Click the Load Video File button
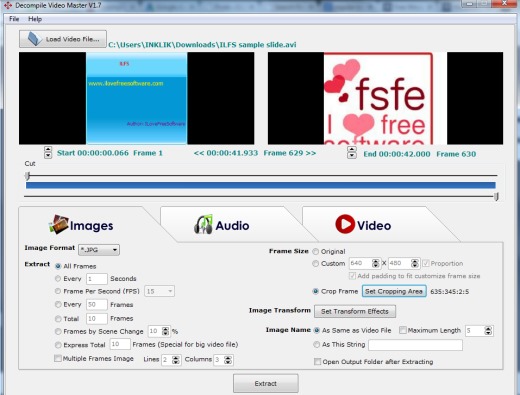Viewport: 520px width, 395px height. pos(63,39)
